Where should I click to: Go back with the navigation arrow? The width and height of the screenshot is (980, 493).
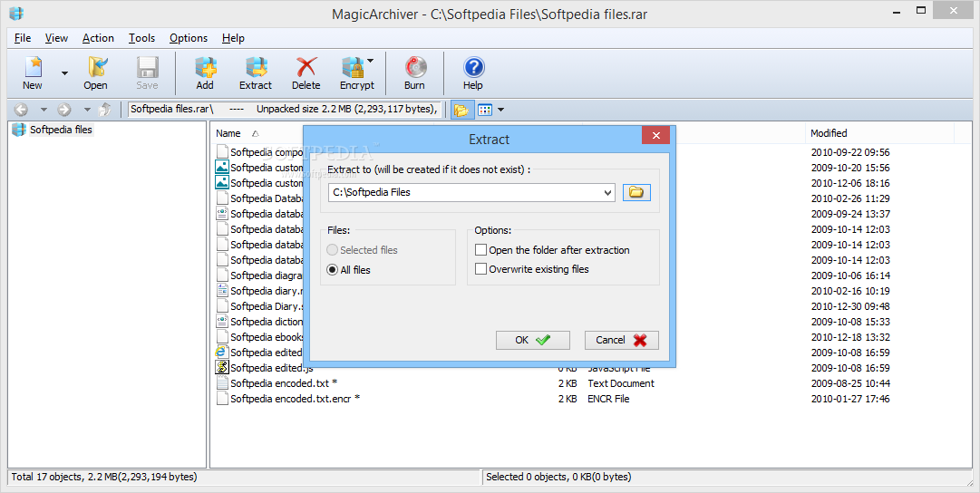click(21, 110)
